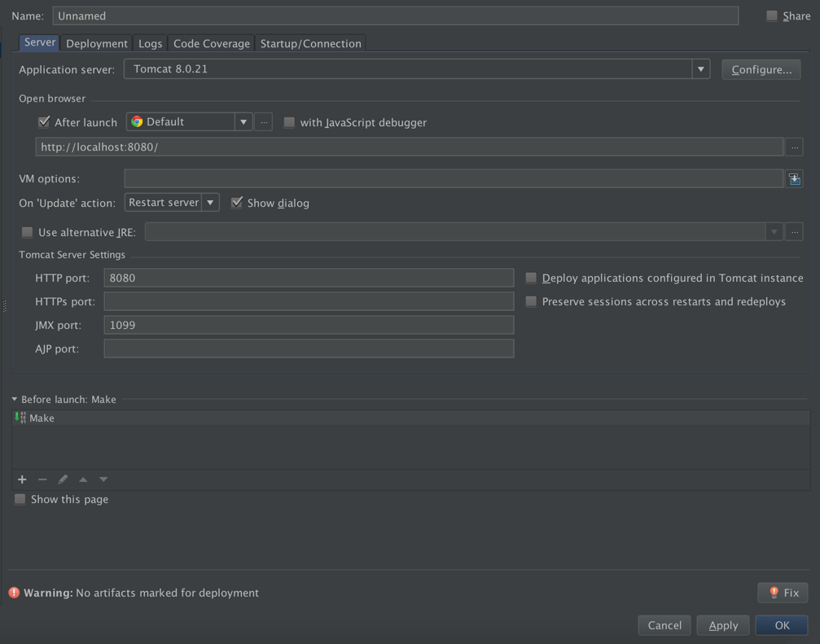The image size is (820, 644).
Task: Insert macro into VM options field
Action: [795, 178]
